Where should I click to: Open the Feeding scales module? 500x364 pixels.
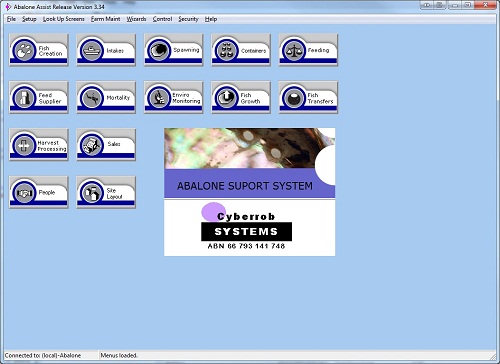coord(308,50)
